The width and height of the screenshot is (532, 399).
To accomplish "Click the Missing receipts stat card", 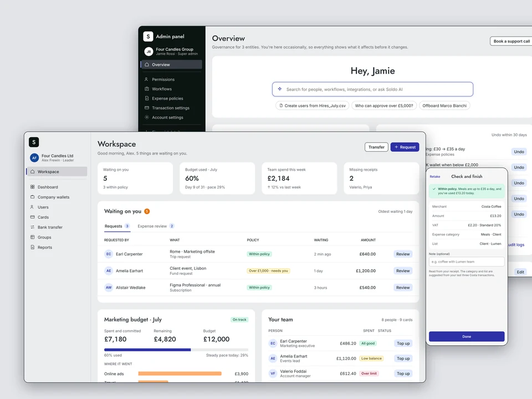I will point(381,178).
